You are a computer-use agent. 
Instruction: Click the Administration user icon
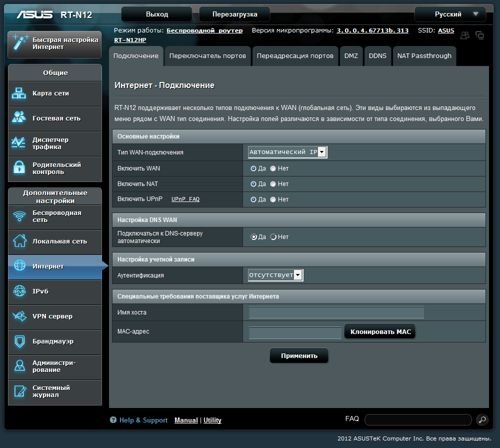point(20,365)
